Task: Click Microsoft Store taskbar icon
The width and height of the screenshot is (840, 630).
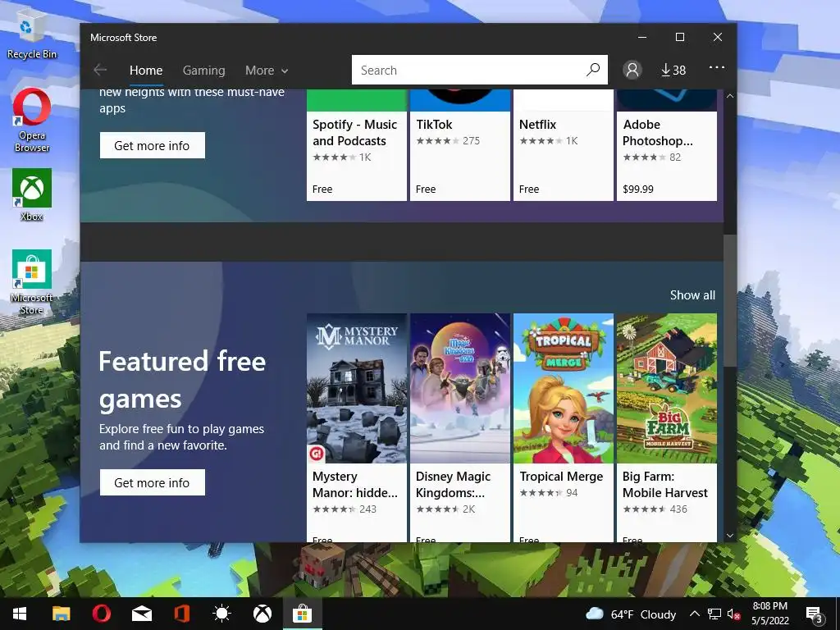Action: pos(302,614)
